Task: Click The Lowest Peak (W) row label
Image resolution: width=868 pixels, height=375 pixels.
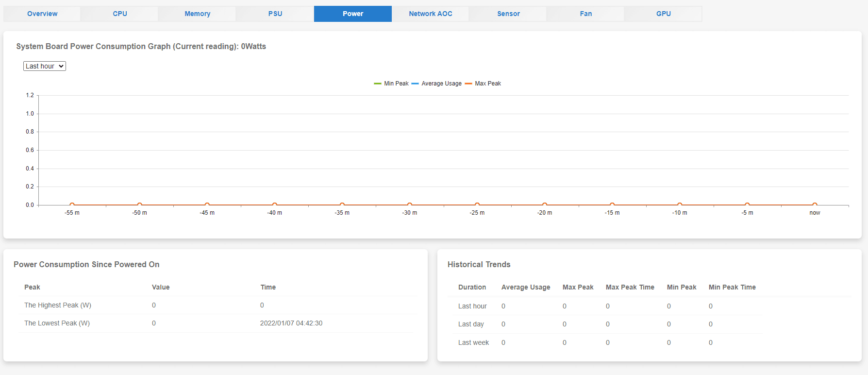Action: click(x=57, y=323)
